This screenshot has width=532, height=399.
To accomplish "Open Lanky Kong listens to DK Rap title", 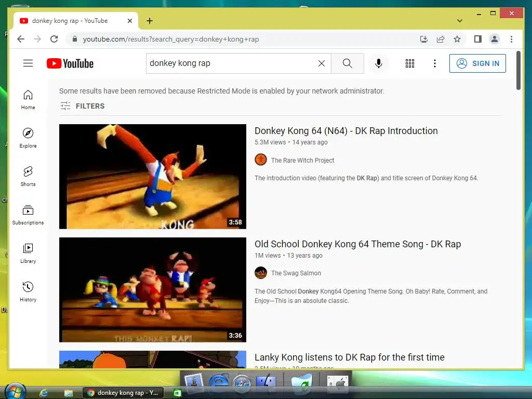I will [350, 357].
